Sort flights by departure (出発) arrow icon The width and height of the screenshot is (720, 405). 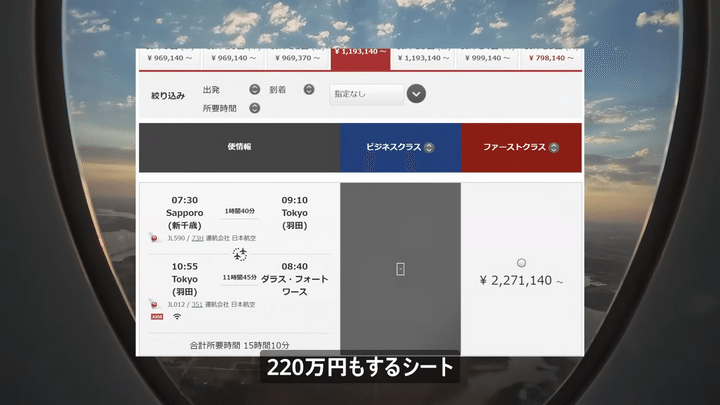254,90
